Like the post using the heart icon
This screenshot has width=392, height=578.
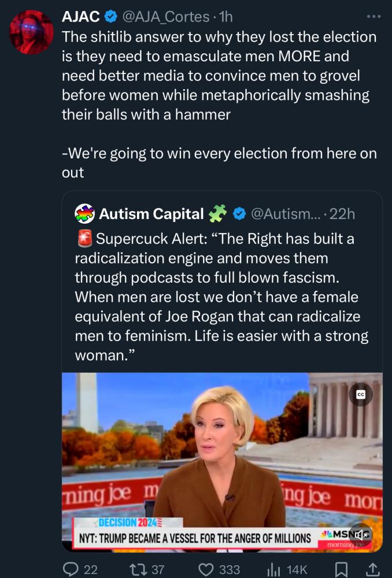click(207, 569)
